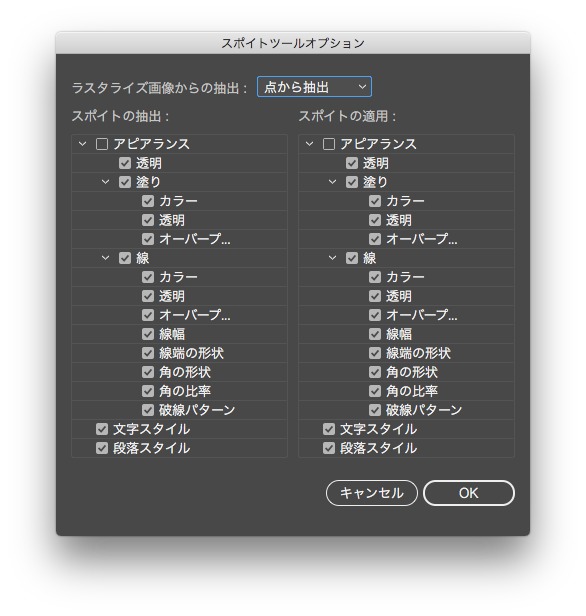Uncheck 段落スタイル in スポイトの抽出
This screenshot has width=586, height=616.
point(102,448)
